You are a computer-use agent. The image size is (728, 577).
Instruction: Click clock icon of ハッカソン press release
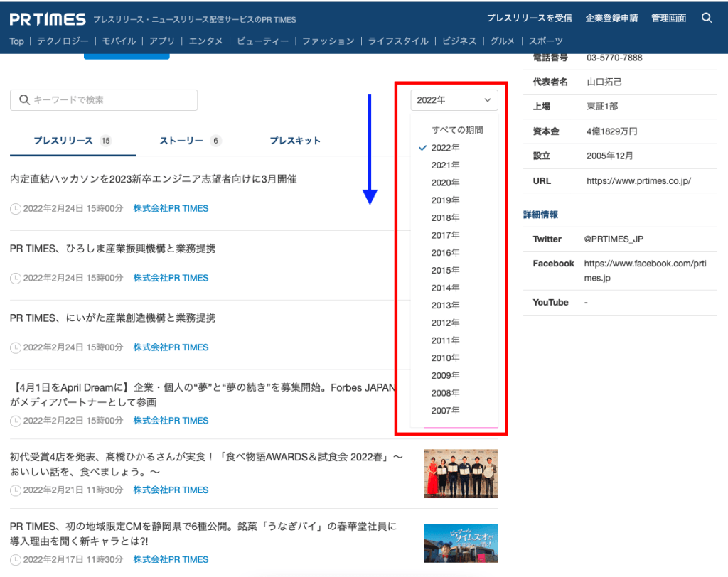point(16,209)
